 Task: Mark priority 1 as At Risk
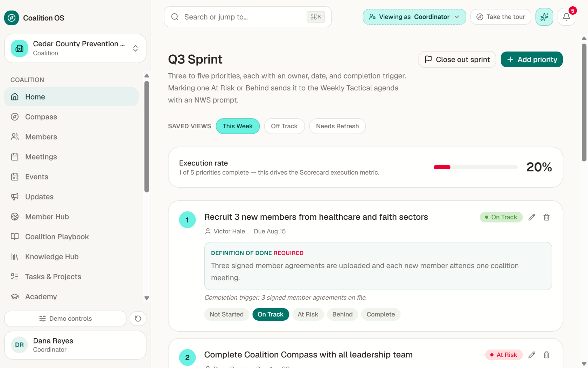308,314
